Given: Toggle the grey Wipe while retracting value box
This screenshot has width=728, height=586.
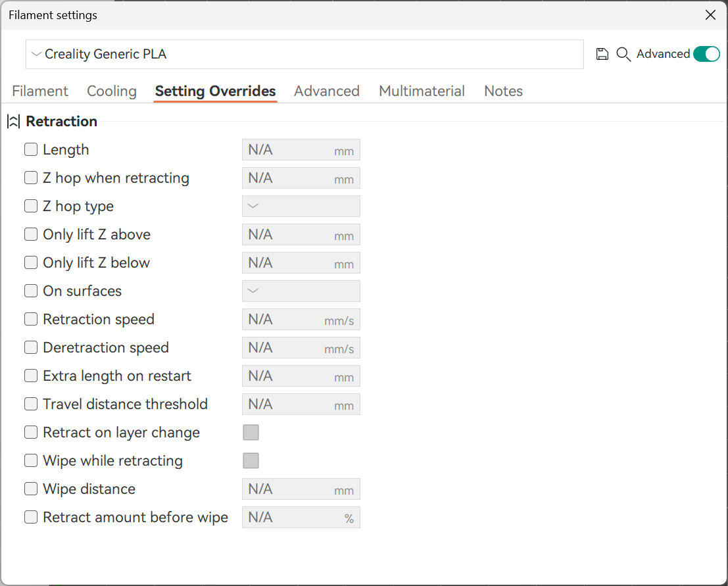Looking at the screenshot, I should (251, 461).
